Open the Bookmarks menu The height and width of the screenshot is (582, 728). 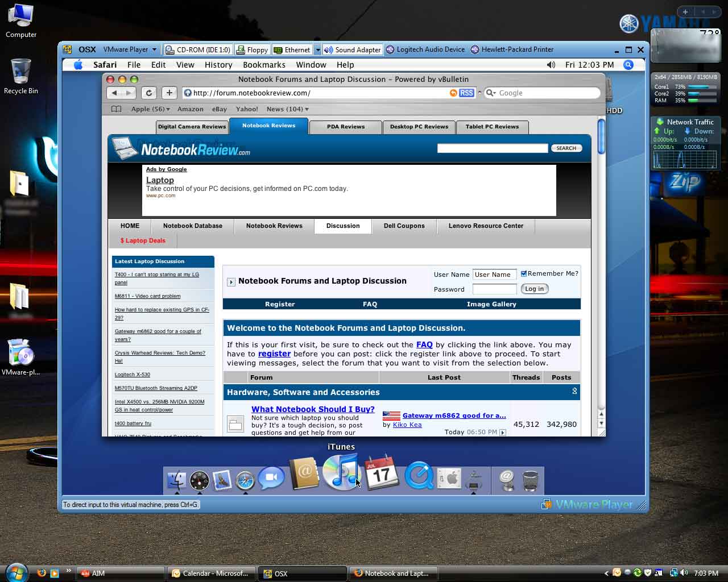pyautogui.click(x=264, y=65)
